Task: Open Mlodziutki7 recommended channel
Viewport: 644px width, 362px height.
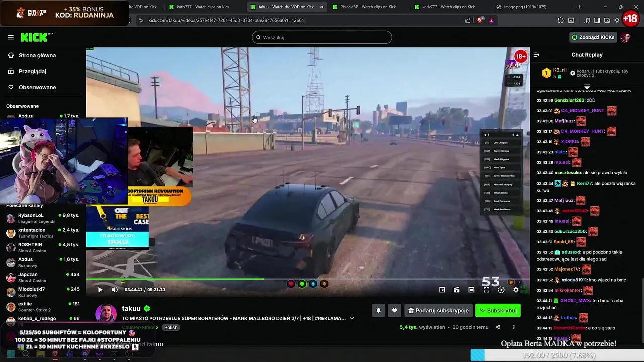Action: (43, 292)
